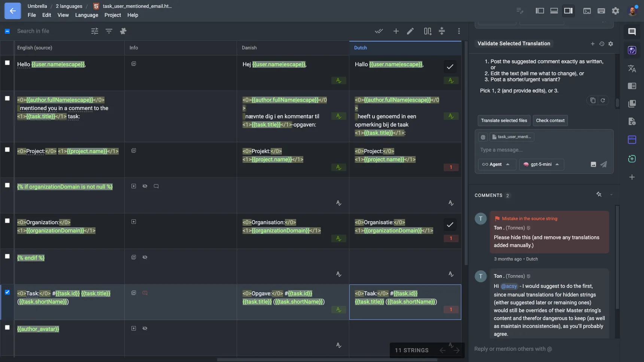Click the back arrow button
The width and height of the screenshot is (644, 362).
point(13,11)
